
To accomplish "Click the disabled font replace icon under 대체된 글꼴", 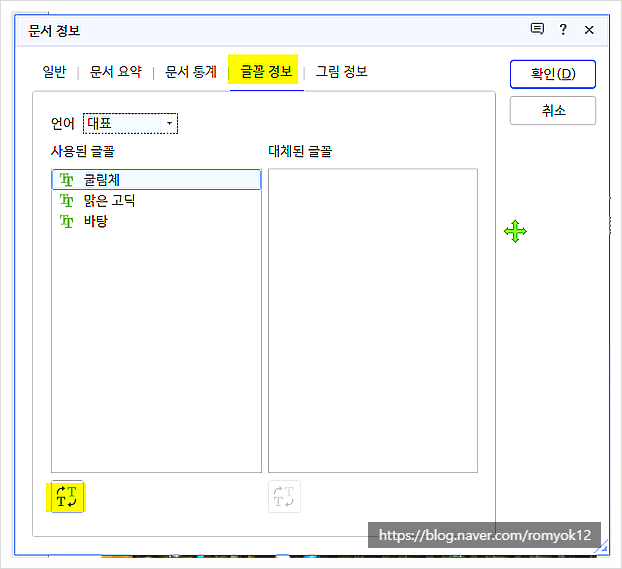I will pyautogui.click(x=284, y=496).
